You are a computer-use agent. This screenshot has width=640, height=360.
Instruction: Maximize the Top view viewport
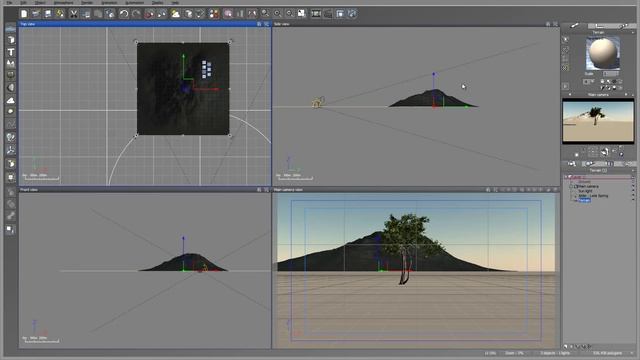(x=267, y=24)
